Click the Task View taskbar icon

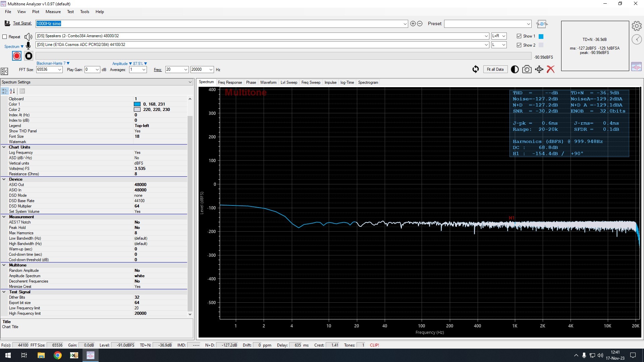point(24,355)
